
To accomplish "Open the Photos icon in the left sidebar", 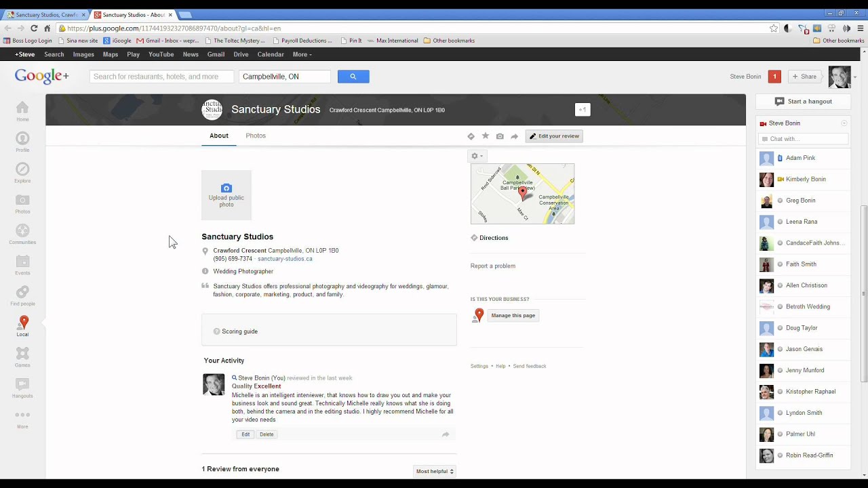I will pos(22,203).
